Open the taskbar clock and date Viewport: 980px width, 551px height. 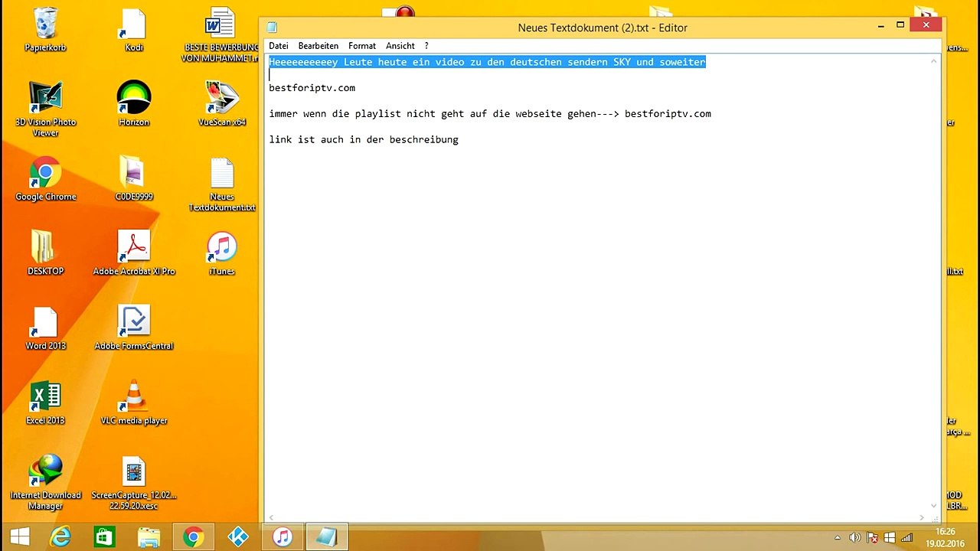(946, 537)
